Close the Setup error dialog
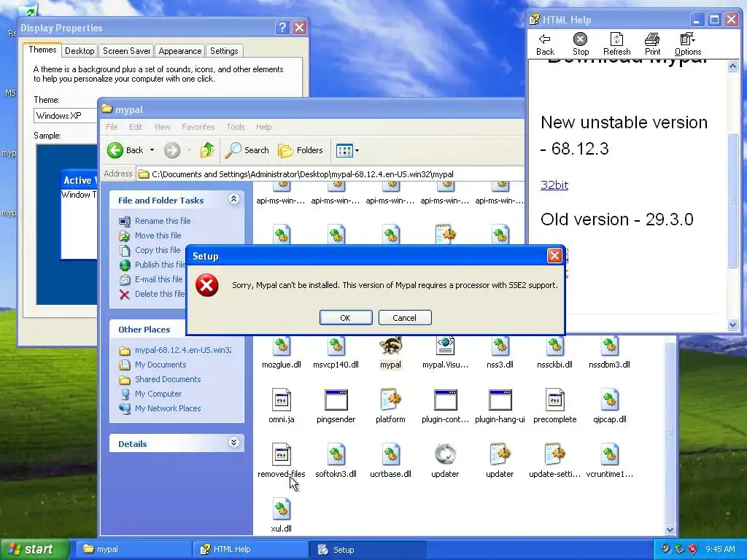 [x=554, y=256]
